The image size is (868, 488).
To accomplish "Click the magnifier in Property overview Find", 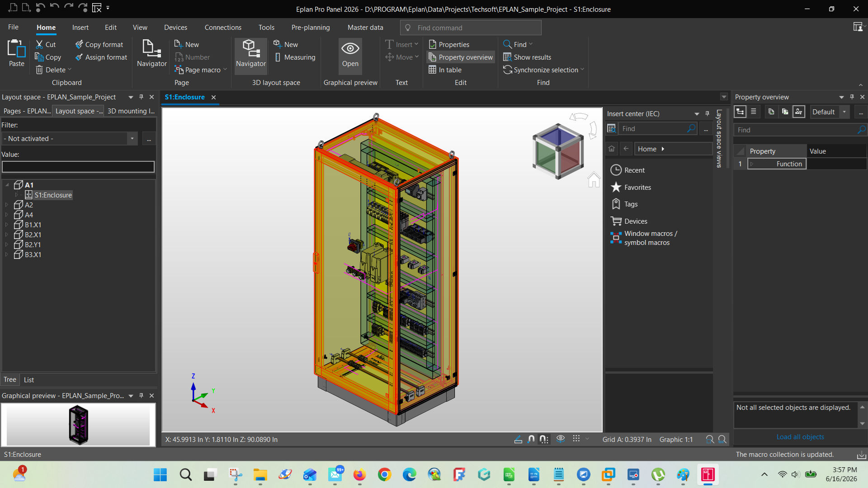I will click(x=862, y=130).
